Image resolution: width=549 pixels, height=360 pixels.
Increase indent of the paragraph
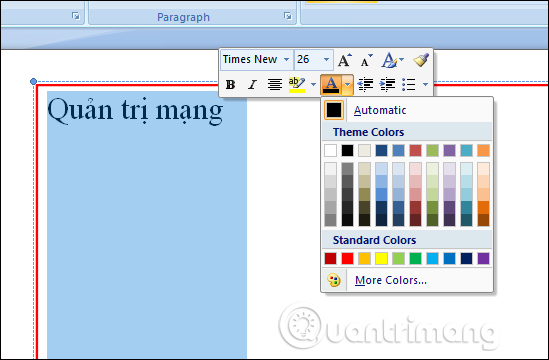pos(387,84)
